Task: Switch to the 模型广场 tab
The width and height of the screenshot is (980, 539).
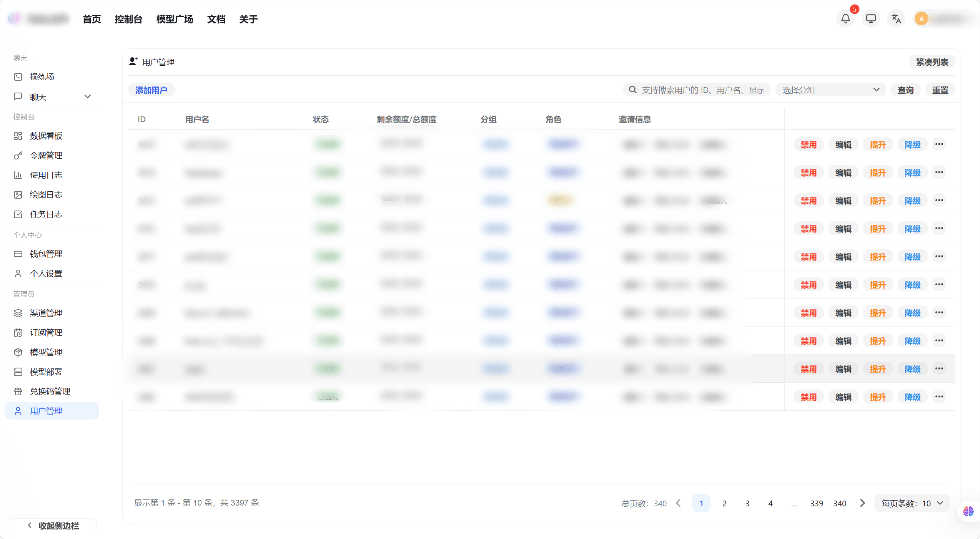Action: [x=174, y=19]
